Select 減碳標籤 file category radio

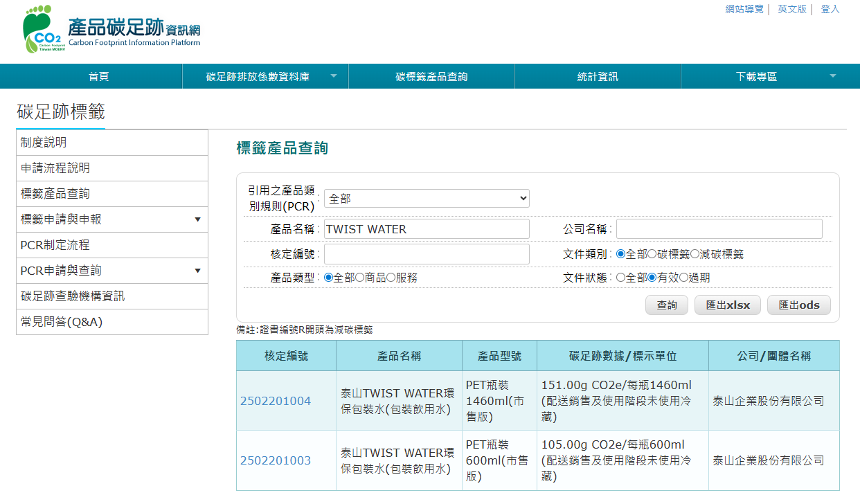[695, 255]
